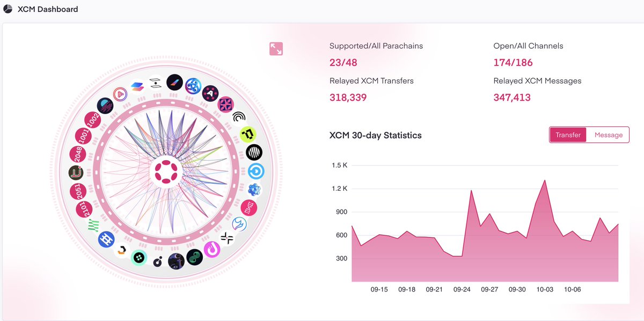Click the 318,339 transfers value
The image size is (644, 321).
click(x=348, y=98)
